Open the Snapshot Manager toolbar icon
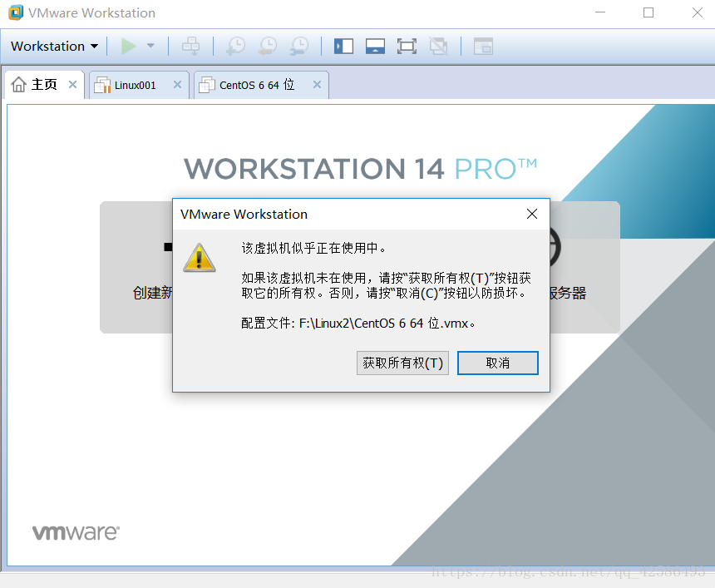Image resolution: width=715 pixels, height=588 pixels. pyautogui.click(x=299, y=46)
